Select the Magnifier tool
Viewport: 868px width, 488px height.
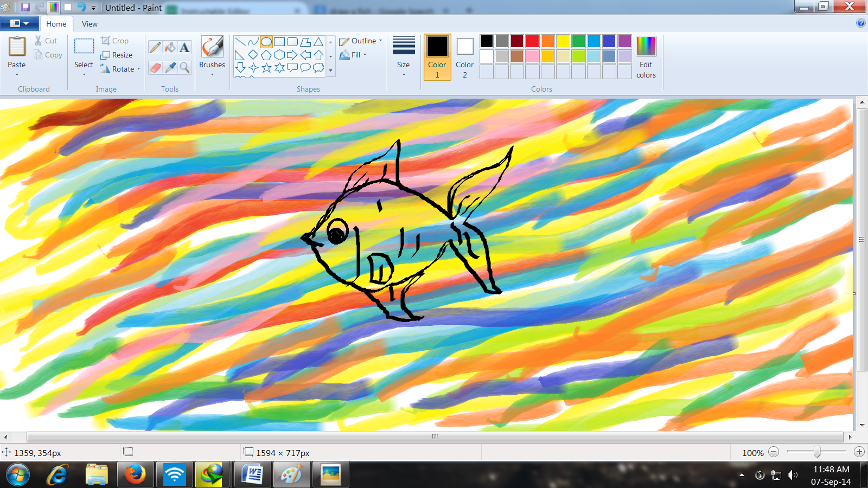coord(184,68)
